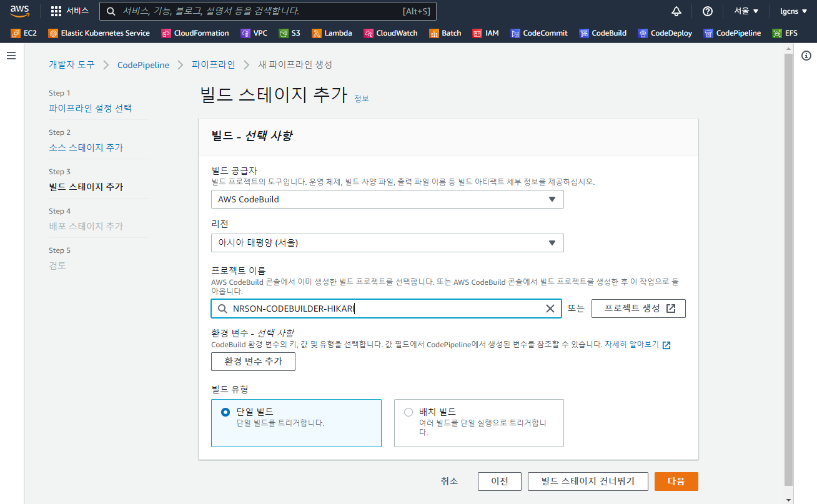817x504 pixels.
Task: Open the Lambda shortcut icon
Action: tap(317, 33)
